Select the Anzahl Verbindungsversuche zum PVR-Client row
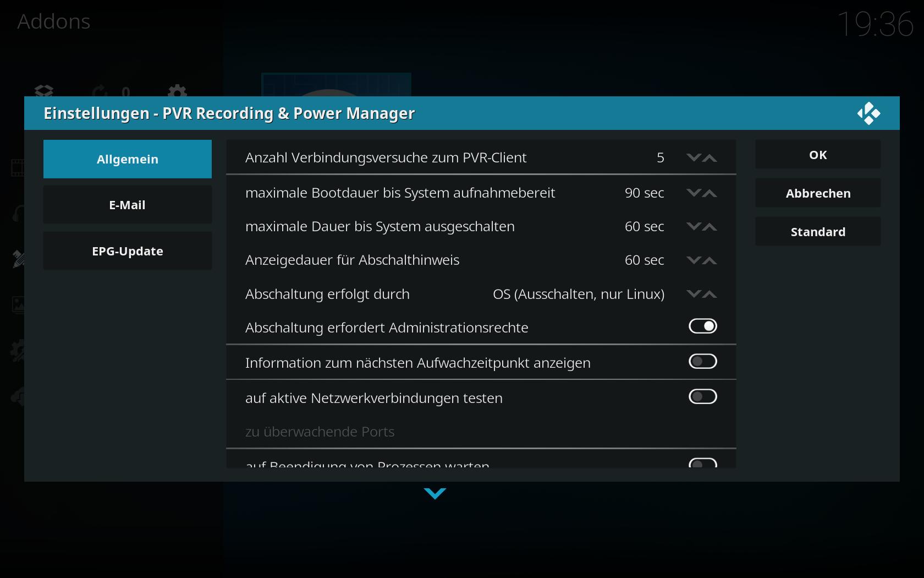Screen dimensions: 924x578 (x=481, y=157)
